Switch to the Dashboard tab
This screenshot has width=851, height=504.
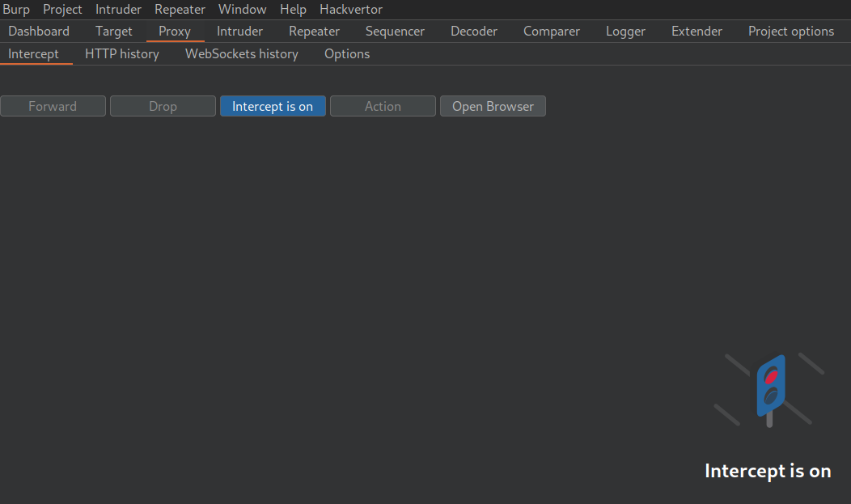click(39, 32)
